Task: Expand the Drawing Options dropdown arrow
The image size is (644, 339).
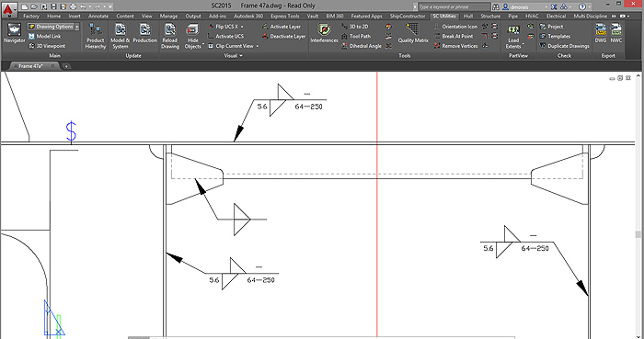Action: pos(76,27)
